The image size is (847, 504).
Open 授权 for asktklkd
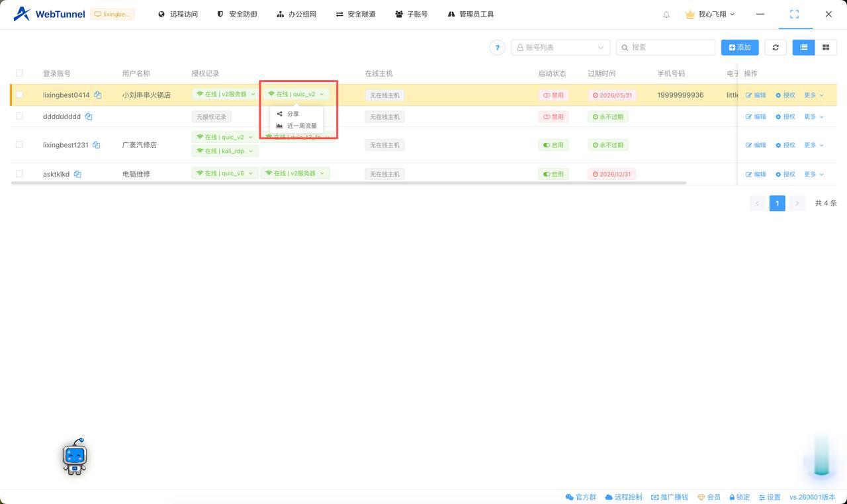point(785,174)
